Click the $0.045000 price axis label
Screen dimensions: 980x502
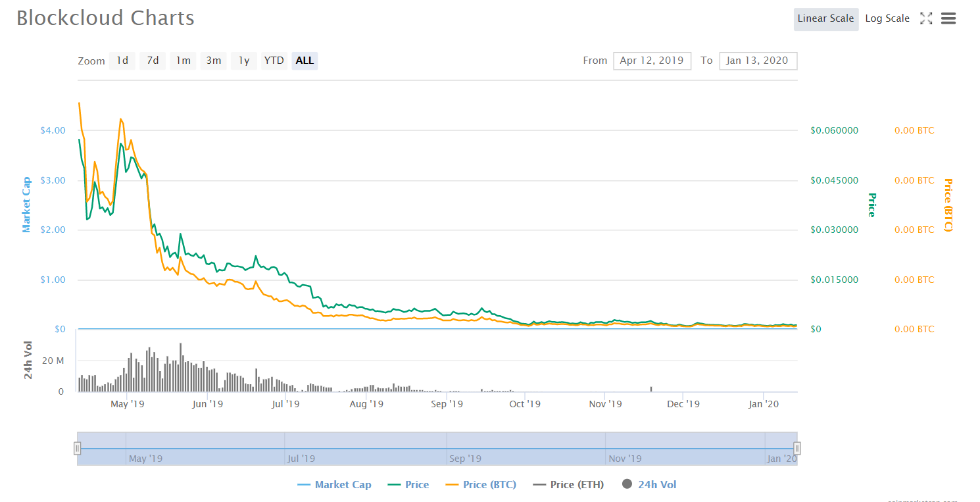834,180
